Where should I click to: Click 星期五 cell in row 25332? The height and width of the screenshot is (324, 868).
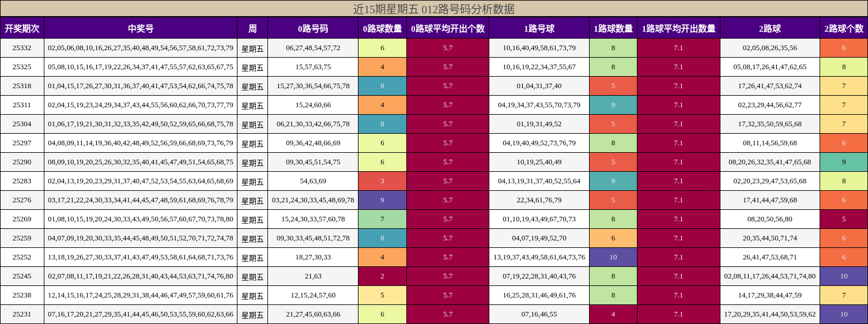coord(252,48)
